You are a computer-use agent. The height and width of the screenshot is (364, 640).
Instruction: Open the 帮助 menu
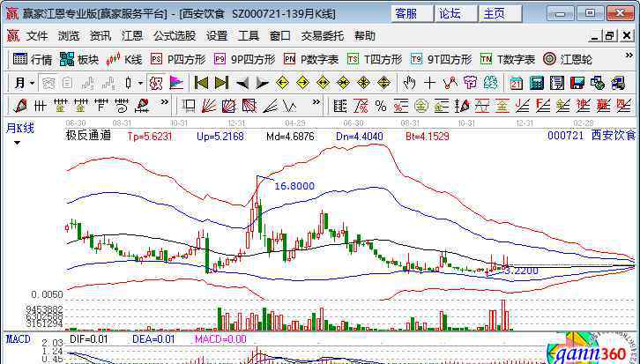(365, 36)
